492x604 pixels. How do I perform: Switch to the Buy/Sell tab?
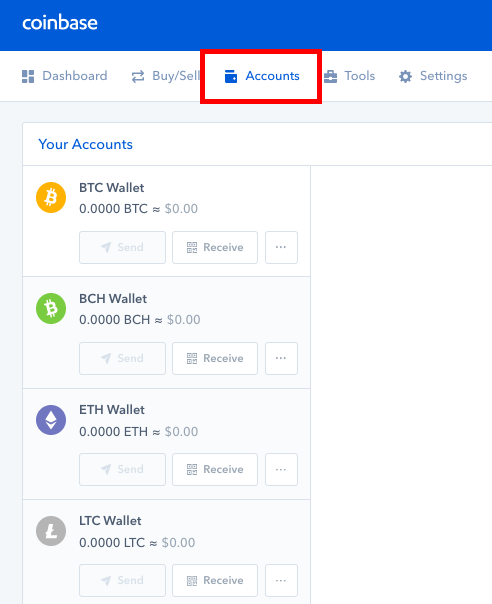pos(166,76)
